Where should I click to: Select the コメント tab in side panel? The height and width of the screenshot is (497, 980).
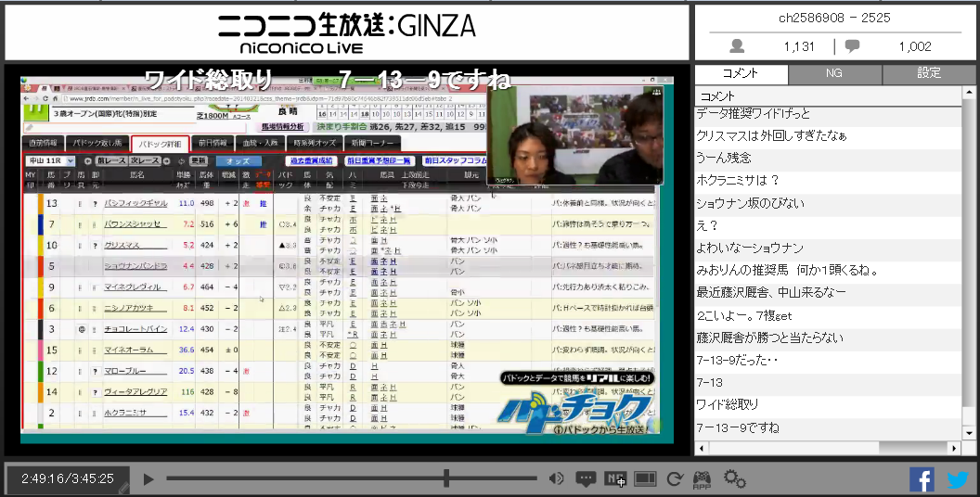point(741,73)
